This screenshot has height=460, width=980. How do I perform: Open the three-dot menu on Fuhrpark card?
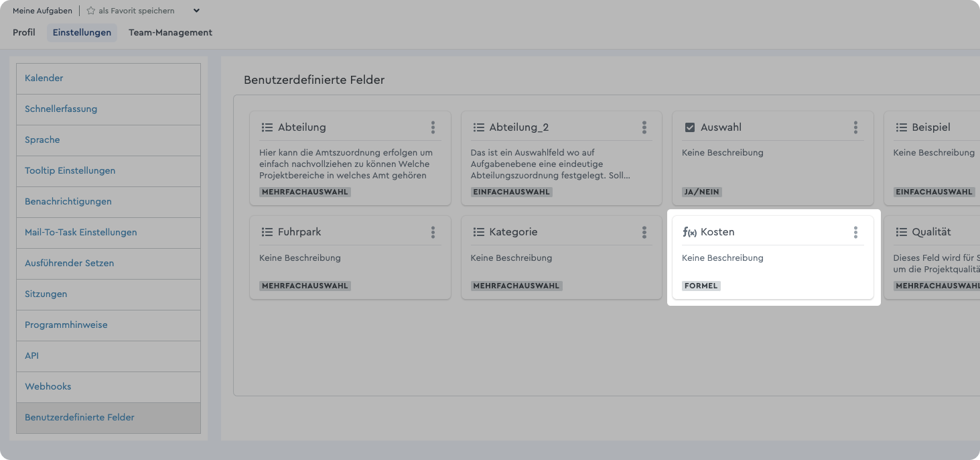pos(433,232)
